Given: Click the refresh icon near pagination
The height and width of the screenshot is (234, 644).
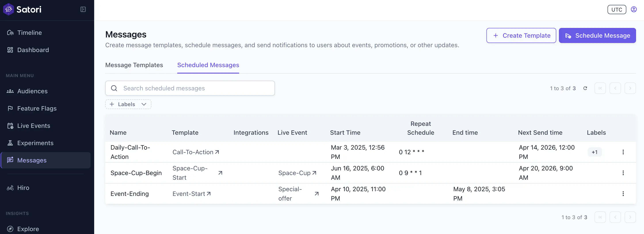Looking at the screenshot, I should click(x=585, y=88).
